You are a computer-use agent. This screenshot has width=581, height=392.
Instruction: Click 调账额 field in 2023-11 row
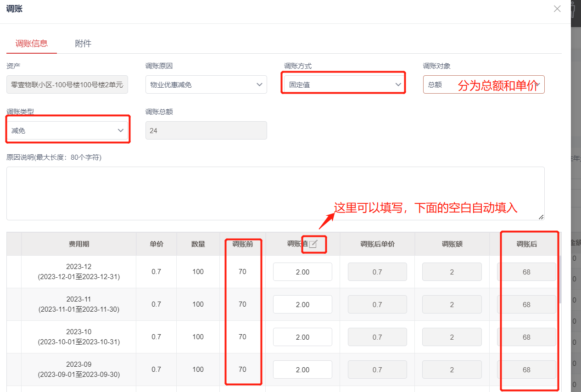pyautogui.click(x=452, y=304)
